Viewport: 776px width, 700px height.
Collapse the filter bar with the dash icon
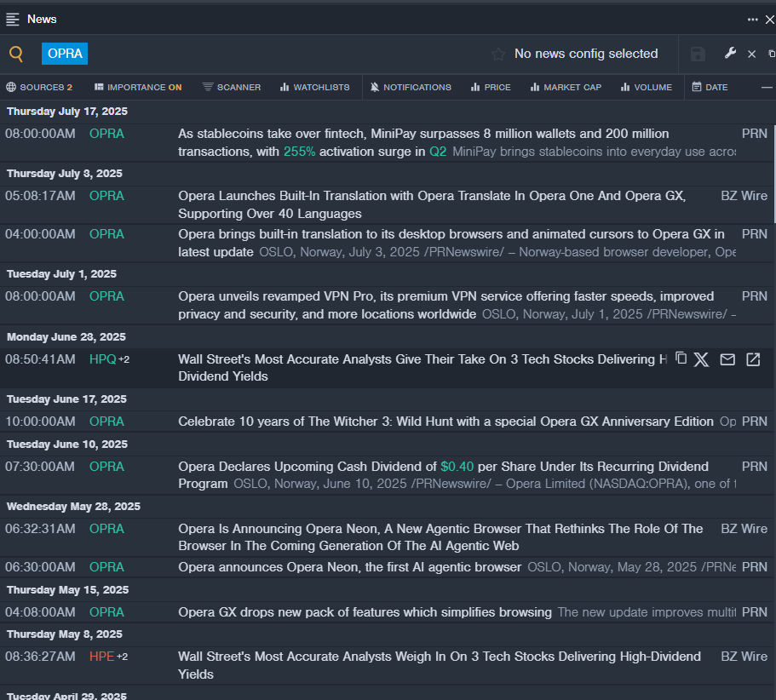click(x=767, y=88)
